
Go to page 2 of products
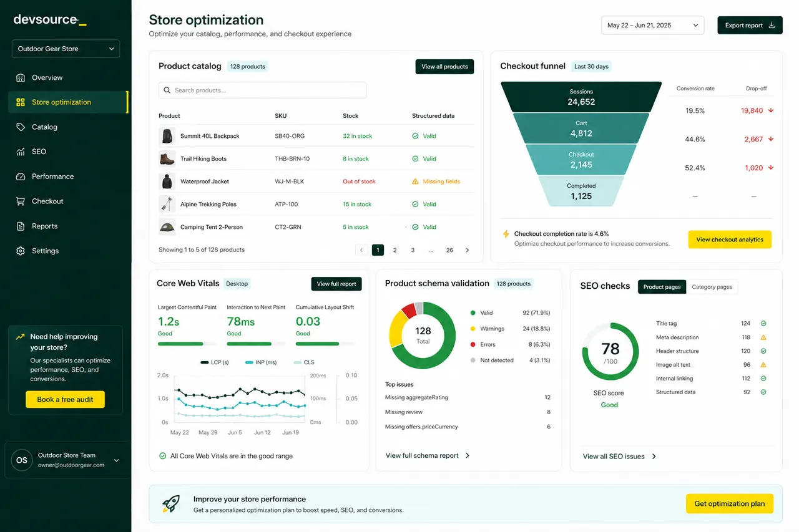click(x=395, y=250)
